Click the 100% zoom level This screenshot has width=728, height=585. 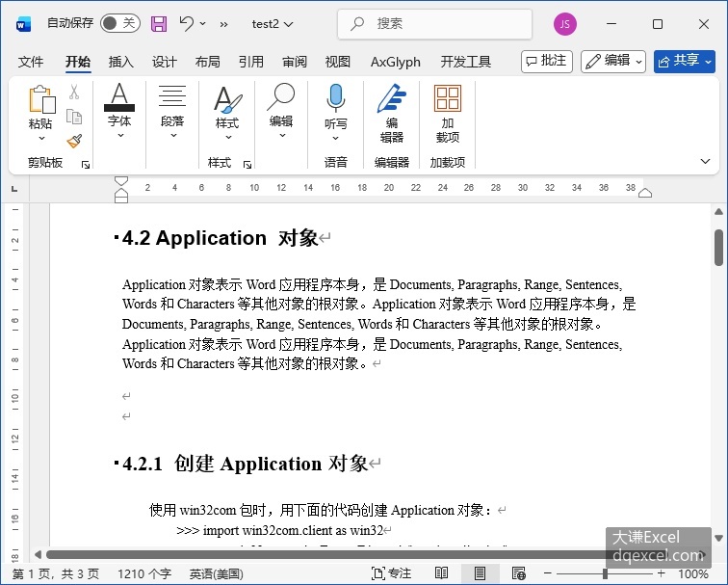coord(693,573)
